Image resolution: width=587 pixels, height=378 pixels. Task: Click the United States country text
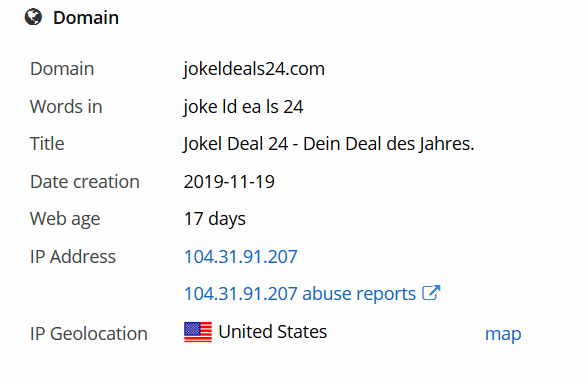point(273,332)
